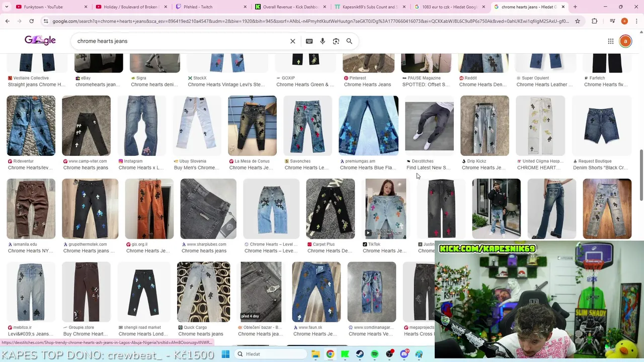Switch to Holiday / Boulevard of Broken tab
The width and height of the screenshot is (644, 362).
(131, 7)
